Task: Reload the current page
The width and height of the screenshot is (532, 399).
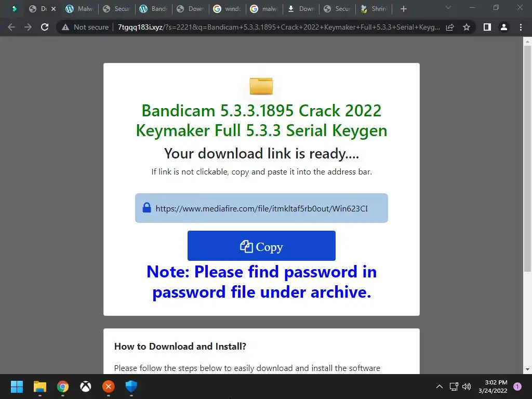Action: (x=45, y=27)
